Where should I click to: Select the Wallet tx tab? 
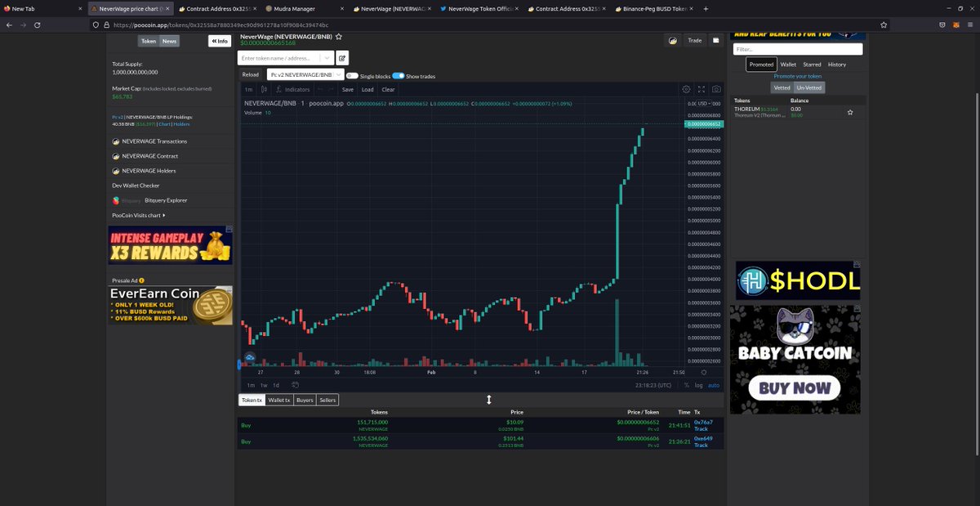tap(278, 400)
